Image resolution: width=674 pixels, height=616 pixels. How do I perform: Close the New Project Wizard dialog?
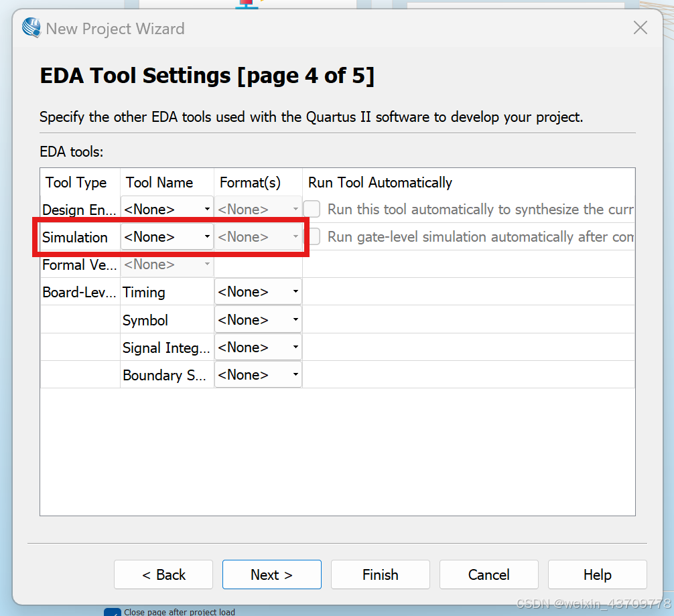pyautogui.click(x=640, y=28)
